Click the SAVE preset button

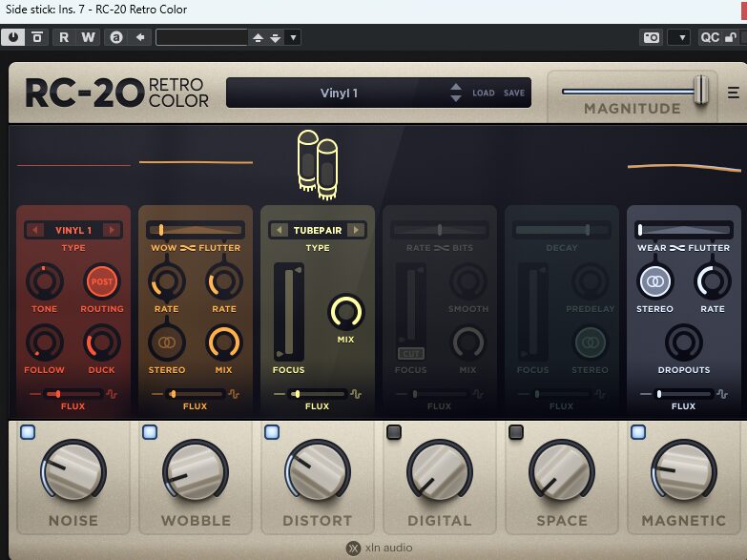coord(514,93)
